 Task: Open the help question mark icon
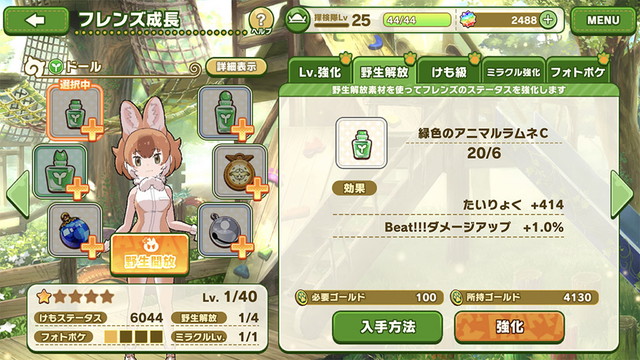click(261, 20)
